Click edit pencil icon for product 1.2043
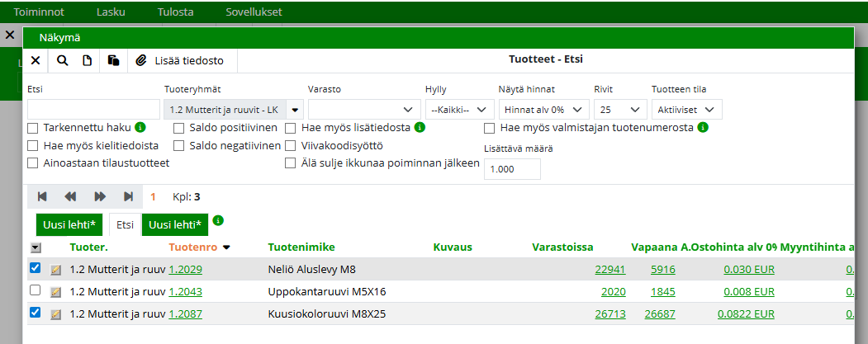868x344 pixels. 56,292
